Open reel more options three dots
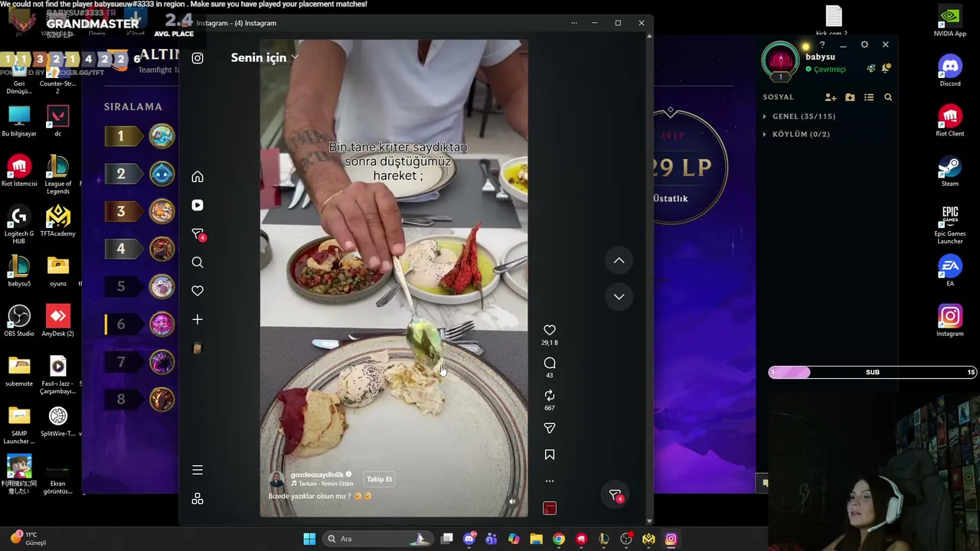The image size is (980, 551). coord(550,481)
